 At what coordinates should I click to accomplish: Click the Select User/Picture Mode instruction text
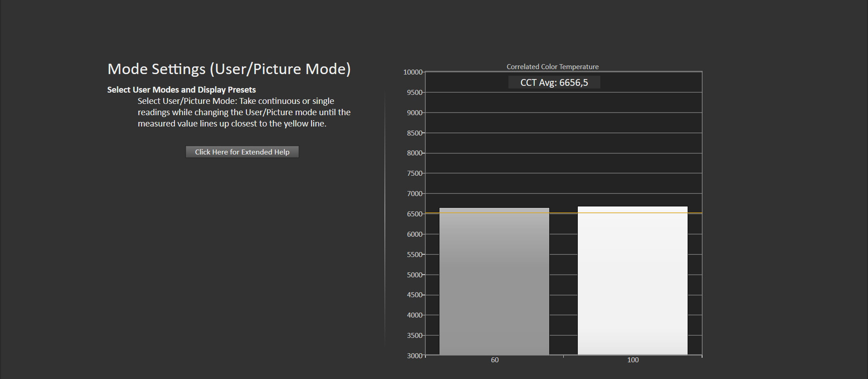(x=244, y=112)
